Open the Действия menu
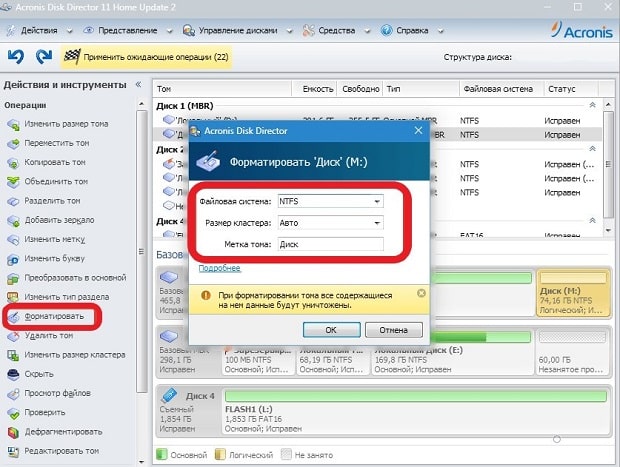The width and height of the screenshot is (620, 467). (40, 30)
